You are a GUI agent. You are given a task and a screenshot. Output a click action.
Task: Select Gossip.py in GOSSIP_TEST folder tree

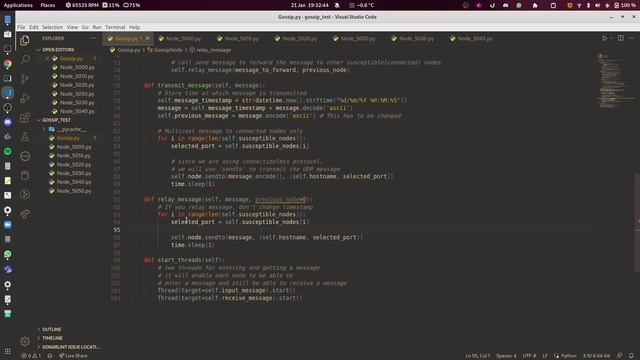coord(68,138)
